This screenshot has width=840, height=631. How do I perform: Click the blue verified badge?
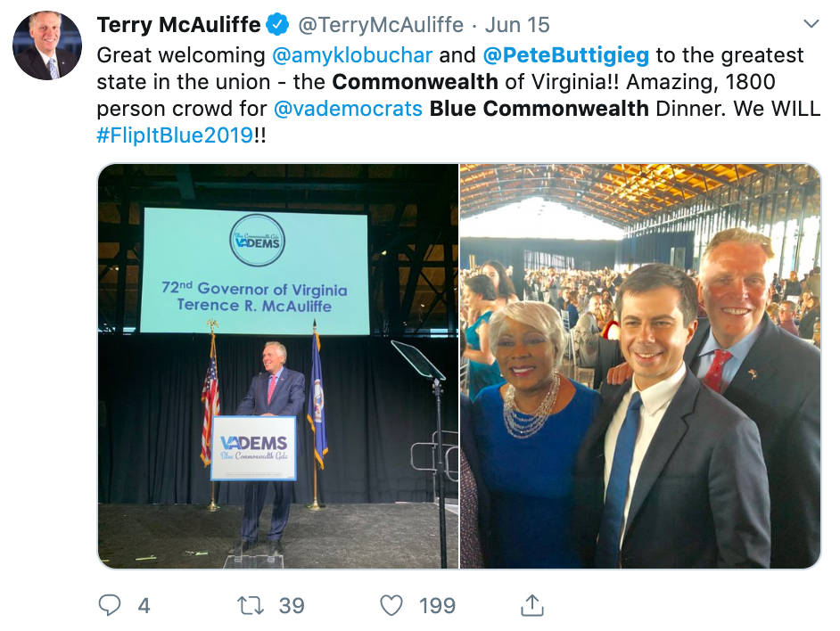[278, 25]
